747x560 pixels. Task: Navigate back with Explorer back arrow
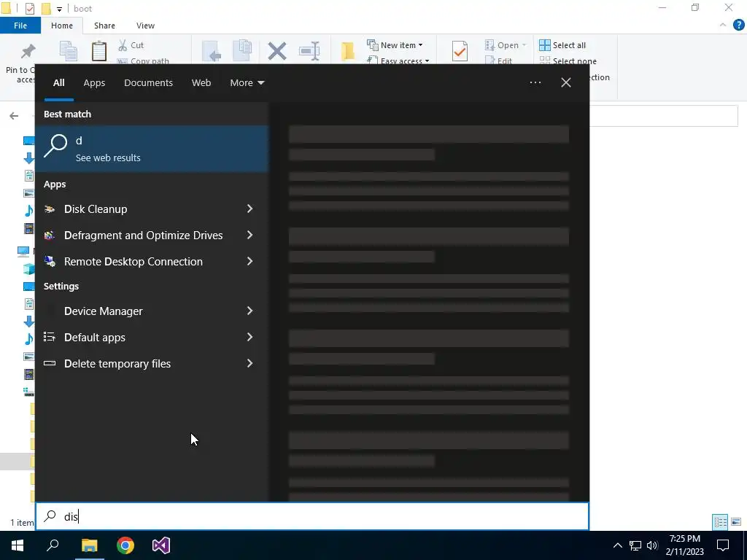pyautogui.click(x=14, y=116)
